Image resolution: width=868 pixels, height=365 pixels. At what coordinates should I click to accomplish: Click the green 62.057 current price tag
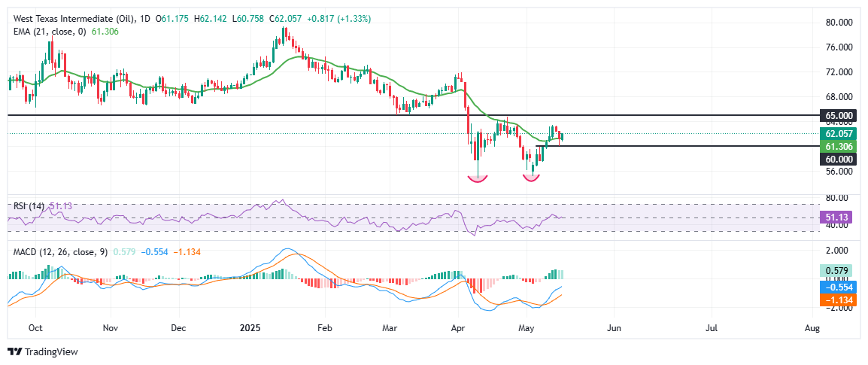click(x=839, y=133)
